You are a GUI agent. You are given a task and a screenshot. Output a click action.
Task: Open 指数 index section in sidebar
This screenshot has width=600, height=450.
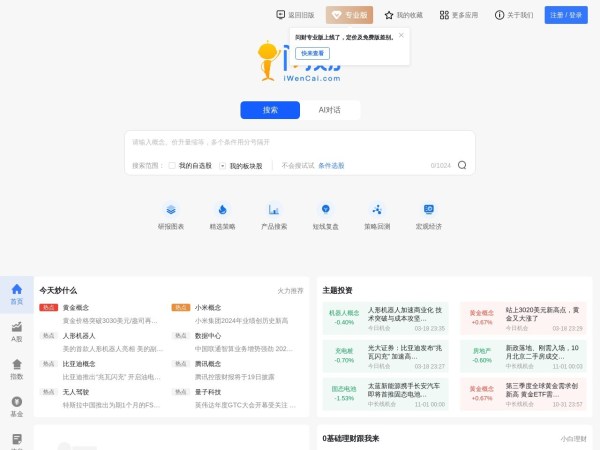coord(16,368)
